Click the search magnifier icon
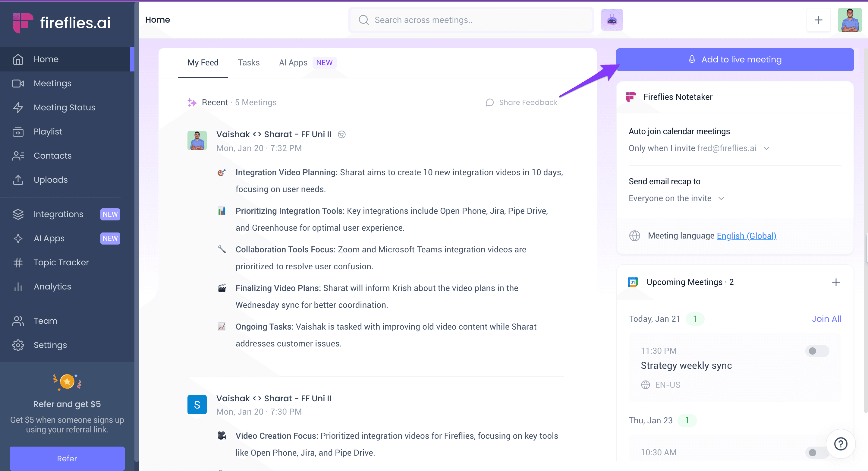 tap(363, 20)
